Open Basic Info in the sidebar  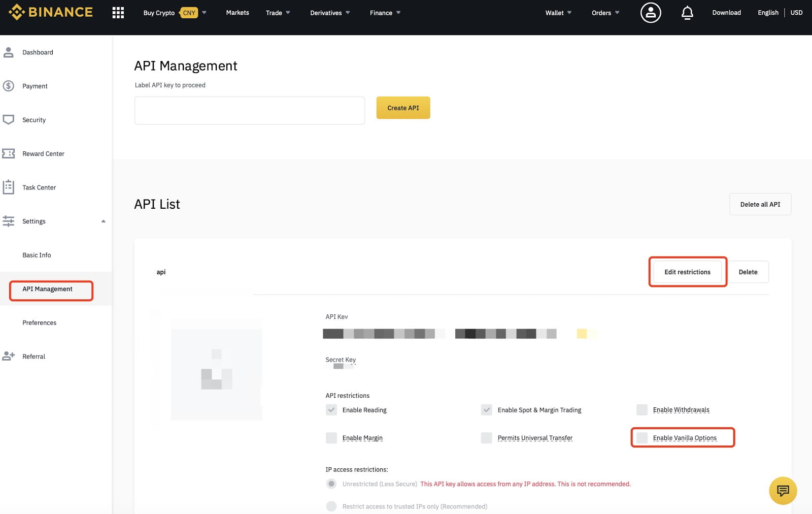point(37,255)
